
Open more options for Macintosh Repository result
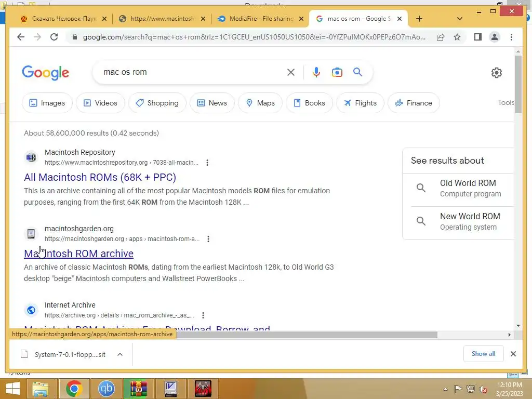207,163
